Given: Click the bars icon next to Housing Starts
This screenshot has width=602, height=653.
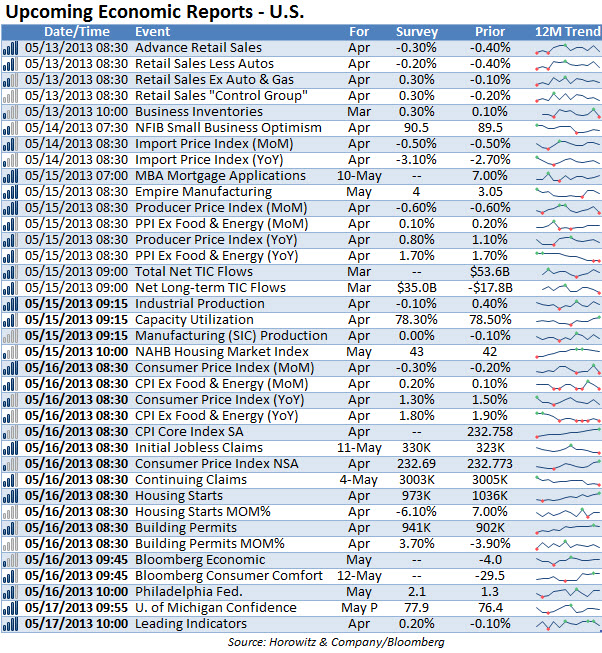Looking at the screenshot, I should coord(10,496).
